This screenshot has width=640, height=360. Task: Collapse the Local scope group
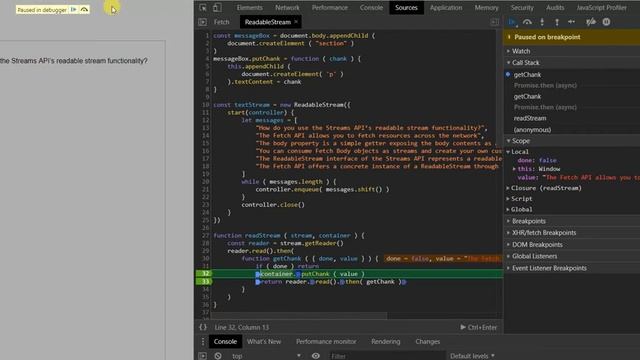520,151
